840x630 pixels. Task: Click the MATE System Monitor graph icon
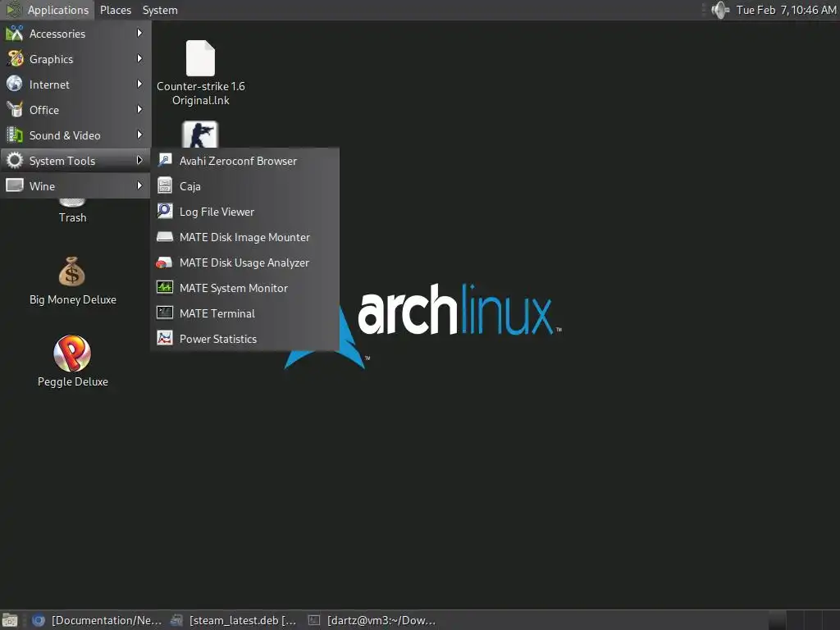[x=164, y=287]
